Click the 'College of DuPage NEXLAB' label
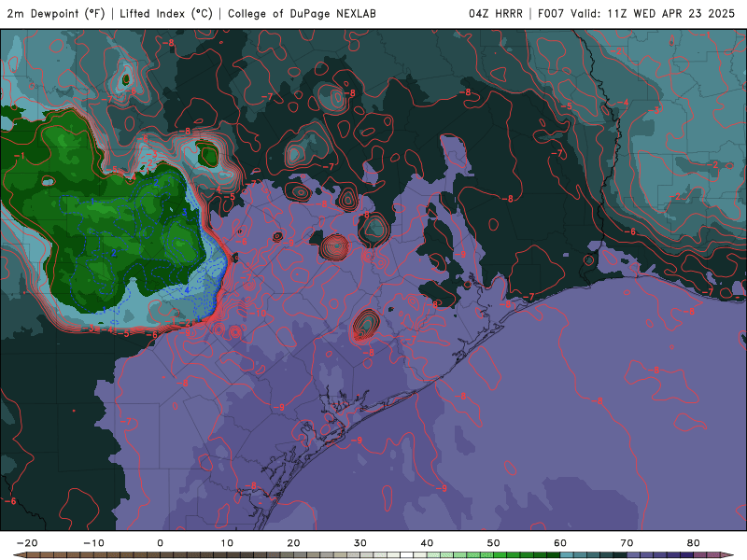This screenshot has width=747, height=560. tap(302, 13)
